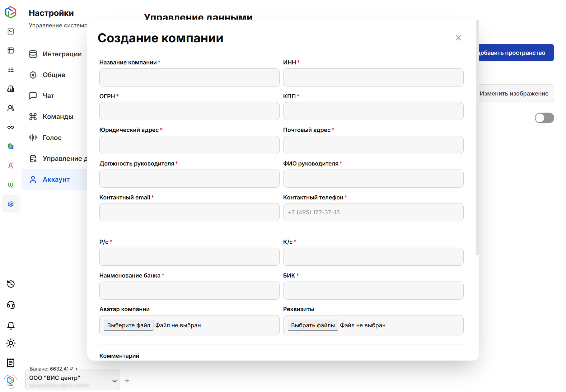Image resolution: width=566 pixels, height=392 pixels.
Task: Select Команды in the settings menu
Action: pyautogui.click(x=58, y=117)
